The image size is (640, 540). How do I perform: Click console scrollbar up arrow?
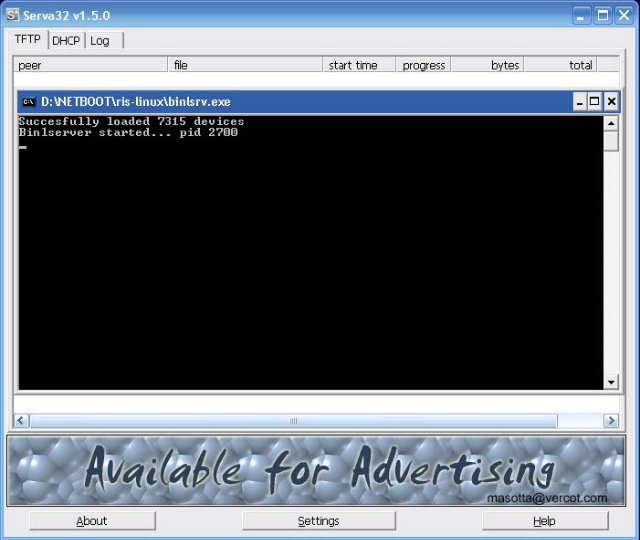(611, 123)
